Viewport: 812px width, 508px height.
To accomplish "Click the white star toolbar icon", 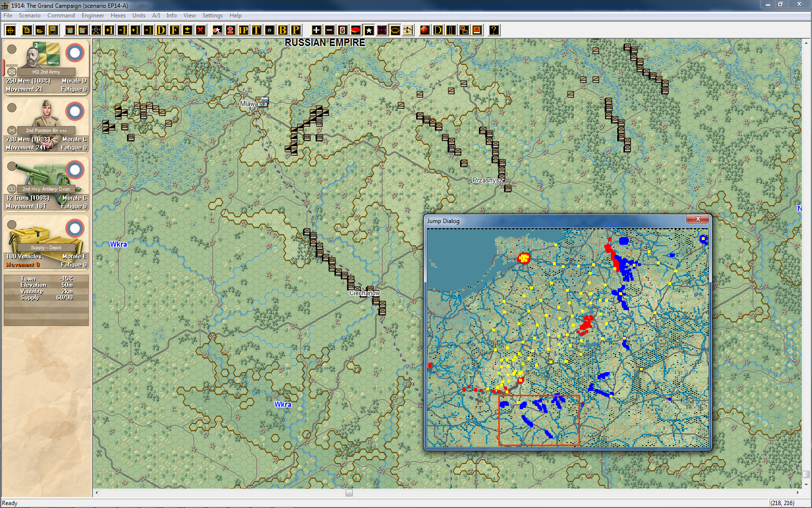I will 369,30.
